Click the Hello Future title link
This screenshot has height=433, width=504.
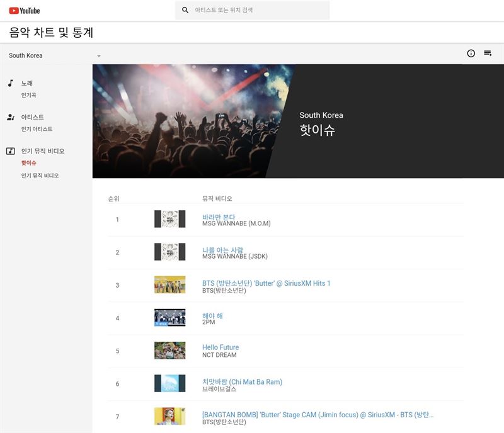coord(220,347)
